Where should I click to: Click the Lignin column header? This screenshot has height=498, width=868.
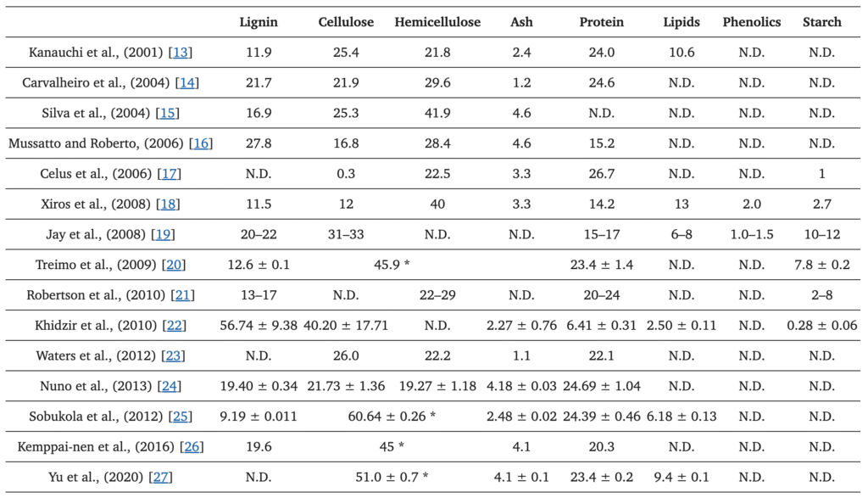pos(259,22)
